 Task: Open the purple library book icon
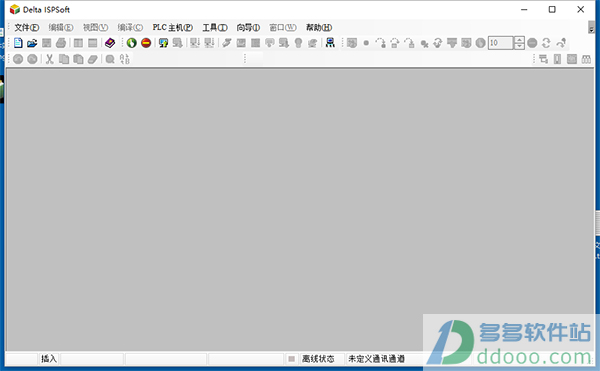click(110, 43)
